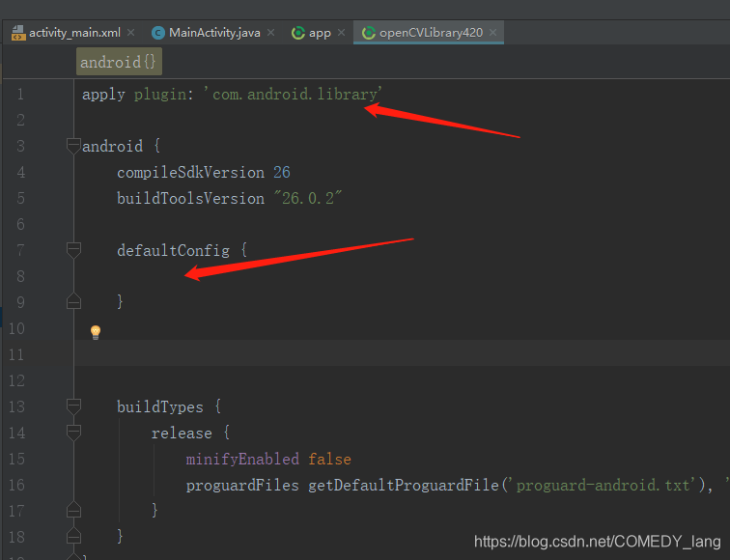
Task: Click the MainActivity.java class icon
Action: tap(158, 33)
